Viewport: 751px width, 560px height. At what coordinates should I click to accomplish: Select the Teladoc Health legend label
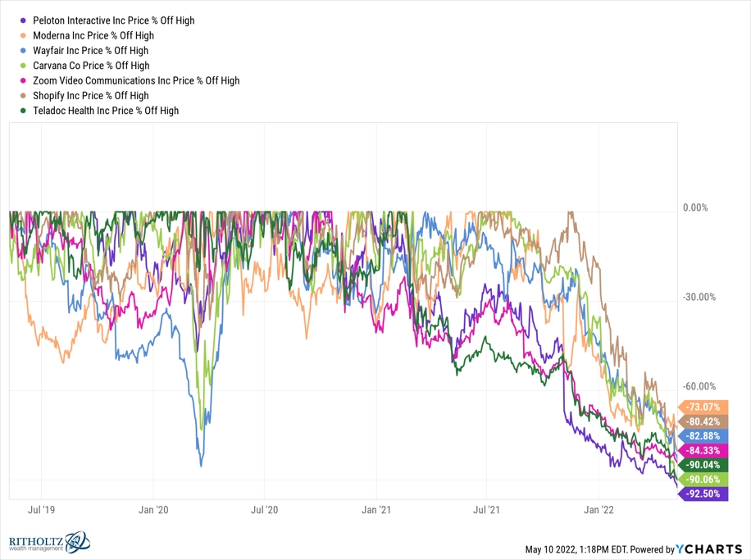click(x=106, y=111)
